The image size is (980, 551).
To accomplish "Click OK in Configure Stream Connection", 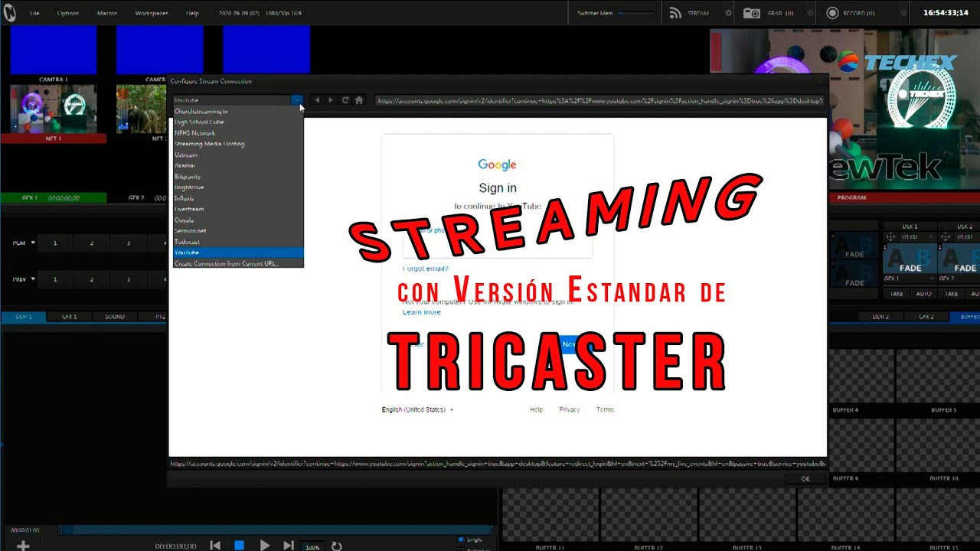I will [x=805, y=478].
